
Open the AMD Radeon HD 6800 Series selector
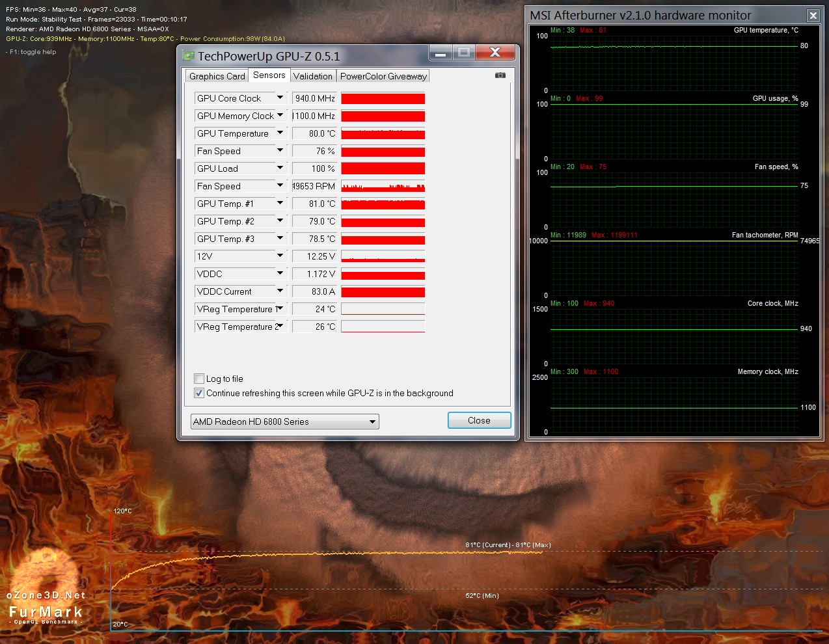coord(284,422)
